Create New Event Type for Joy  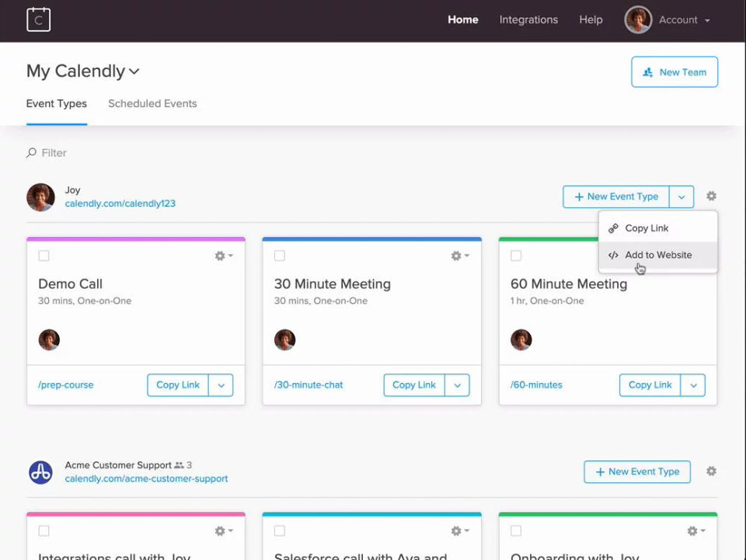tap(616, 197)
